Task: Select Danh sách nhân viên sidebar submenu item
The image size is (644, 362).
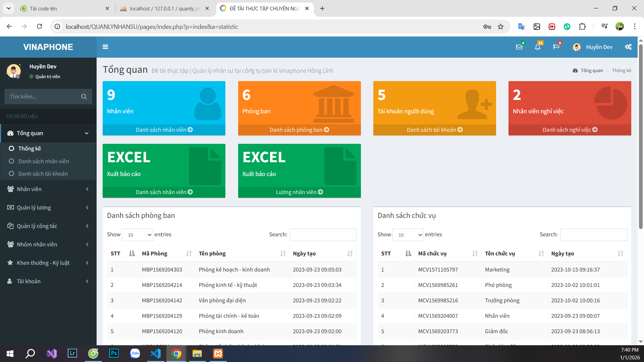Action: click(x=44, y=161)
